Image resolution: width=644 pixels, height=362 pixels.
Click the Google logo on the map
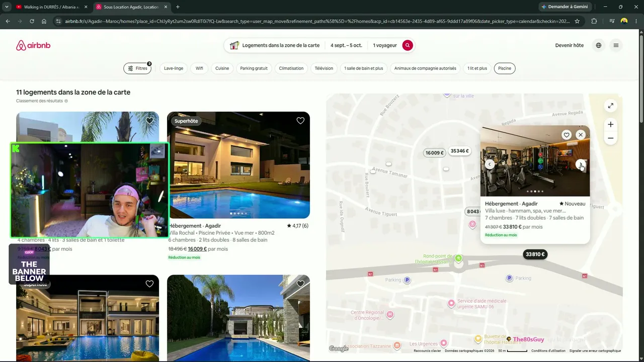[339, 348]
